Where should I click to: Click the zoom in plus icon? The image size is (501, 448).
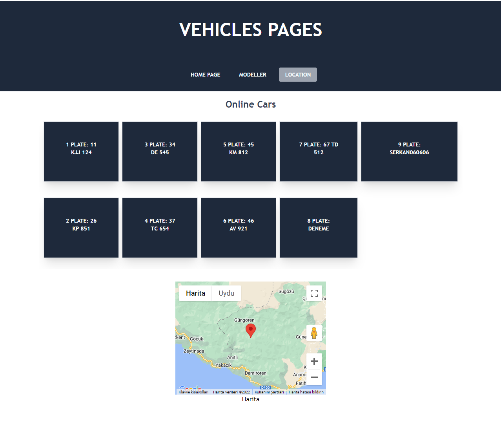[314, 361]
